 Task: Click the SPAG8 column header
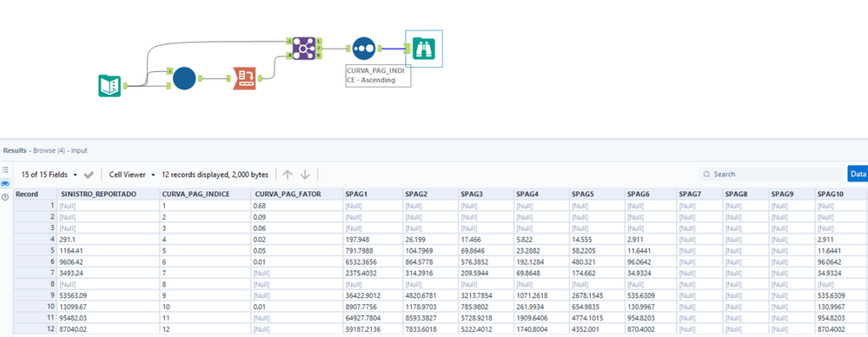(x=746, y=195)
